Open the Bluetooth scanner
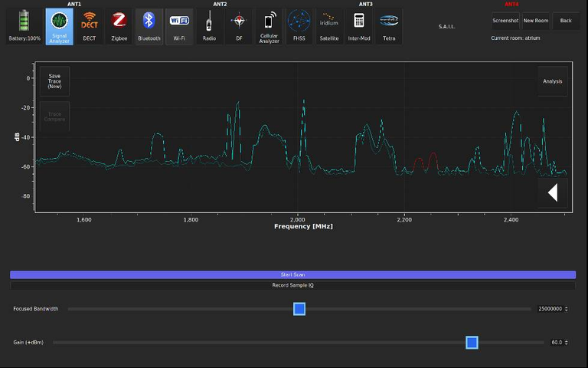588x368 pixels. [149, 25]
